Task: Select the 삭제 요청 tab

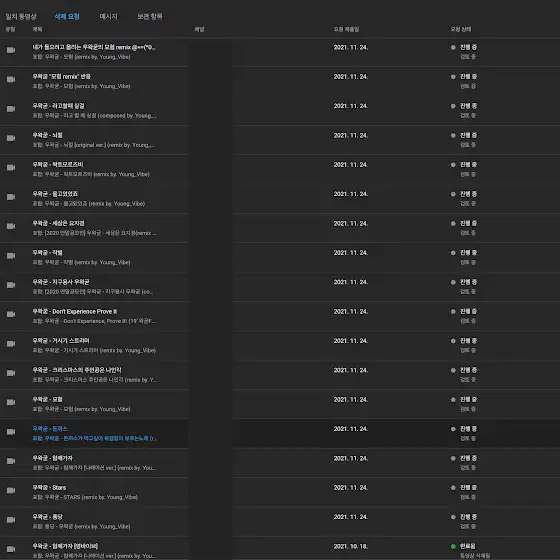Action: click(x=67, y=16)
